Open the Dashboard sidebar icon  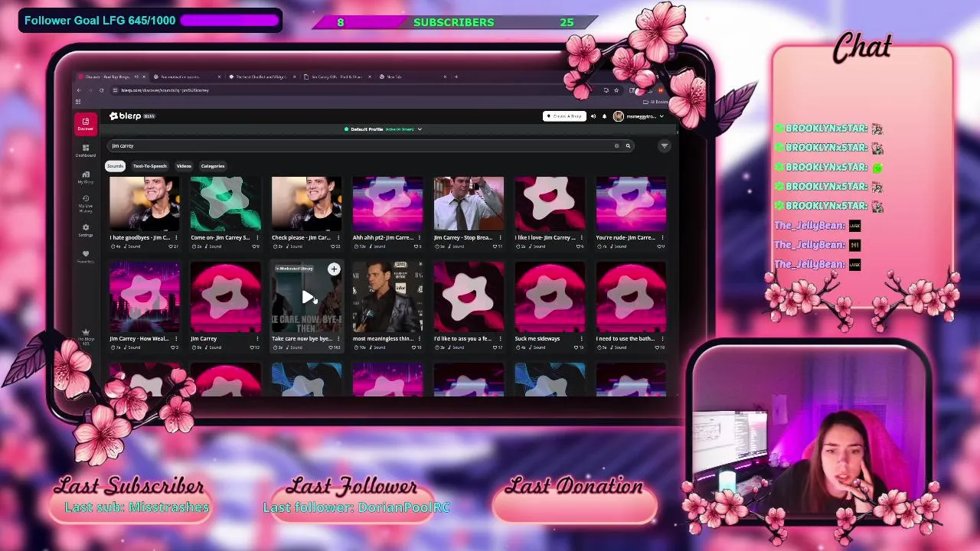click(x=86, y=150)
